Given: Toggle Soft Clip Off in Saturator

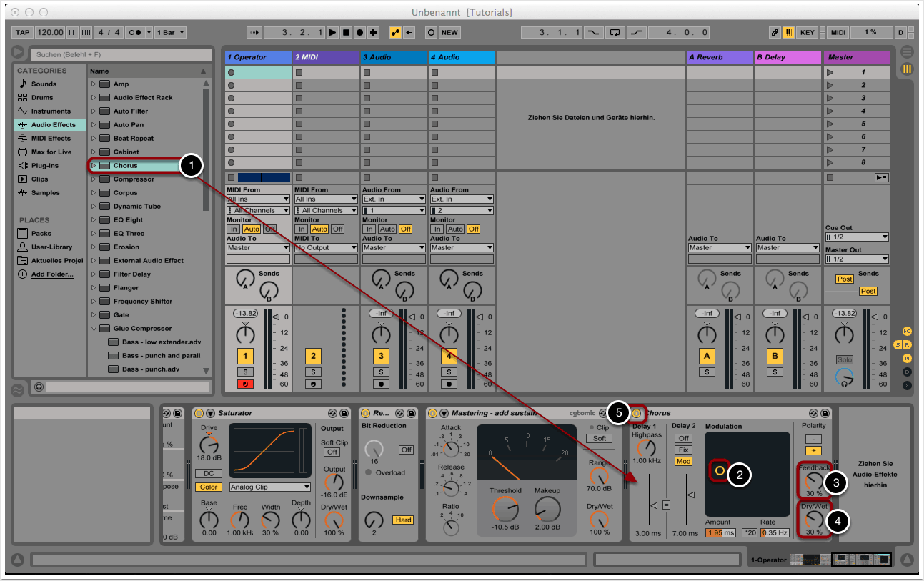Looking at the screenshot, I should tap(332, 452).
